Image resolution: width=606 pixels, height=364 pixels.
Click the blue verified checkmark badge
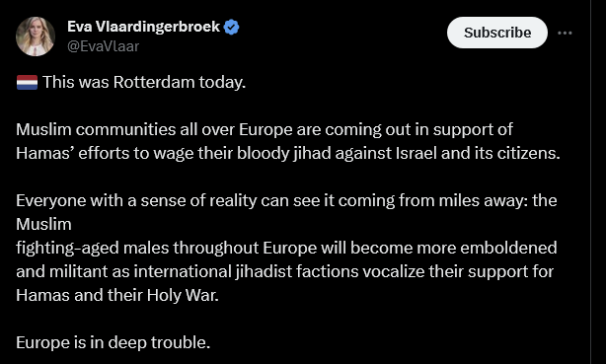click(x=232, y=27)
